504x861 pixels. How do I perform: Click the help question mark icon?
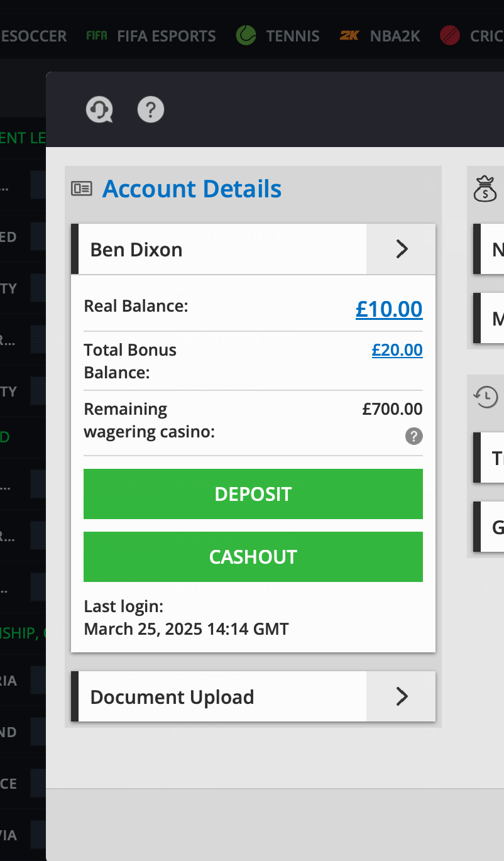tap(151, 110)
